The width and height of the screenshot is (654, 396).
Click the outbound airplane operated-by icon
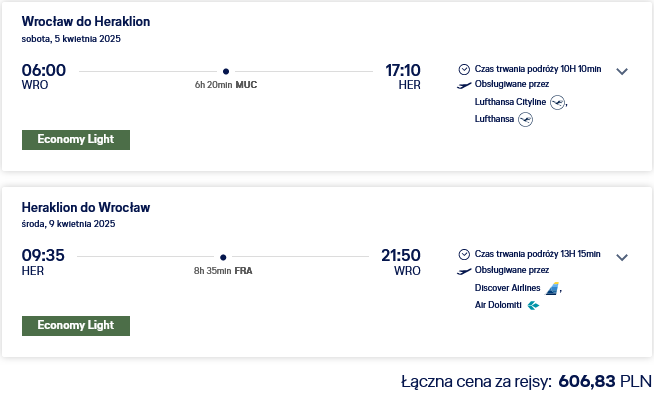(464, 85)
